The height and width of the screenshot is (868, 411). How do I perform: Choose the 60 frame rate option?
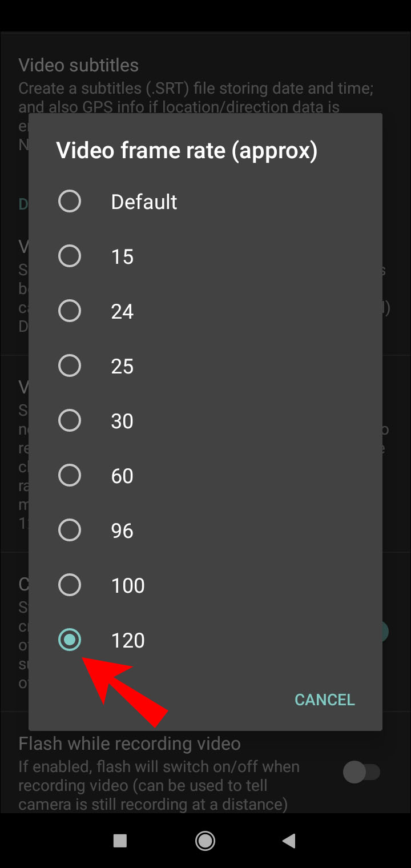tap(70, 476)
